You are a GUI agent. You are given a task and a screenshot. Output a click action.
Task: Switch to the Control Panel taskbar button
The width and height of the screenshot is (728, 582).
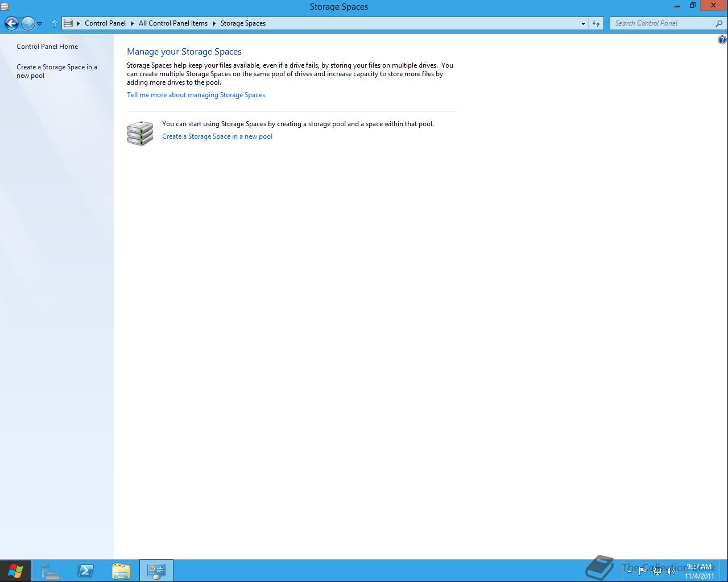click(x=156, y=571)
